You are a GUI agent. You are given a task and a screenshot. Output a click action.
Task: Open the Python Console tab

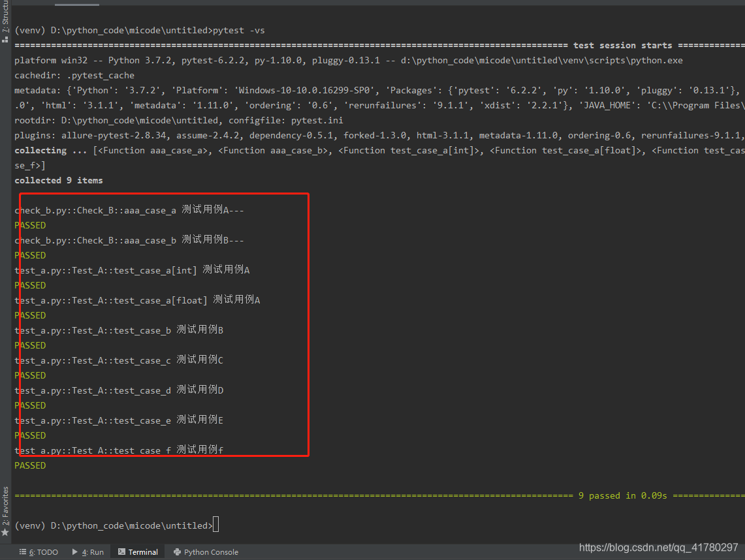pos(206,552)
